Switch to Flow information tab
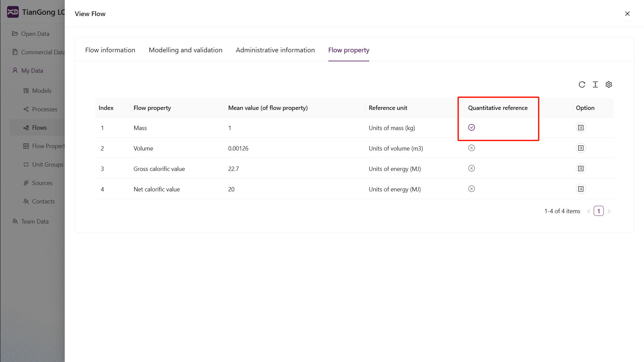The width and height of the screenshot is (644, 362). (x=110, y=50)
